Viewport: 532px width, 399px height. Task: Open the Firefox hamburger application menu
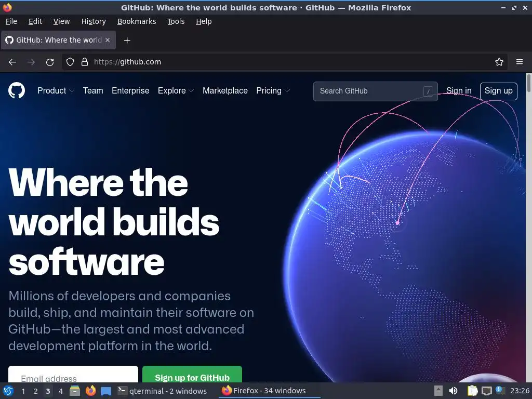click(520, 62)
